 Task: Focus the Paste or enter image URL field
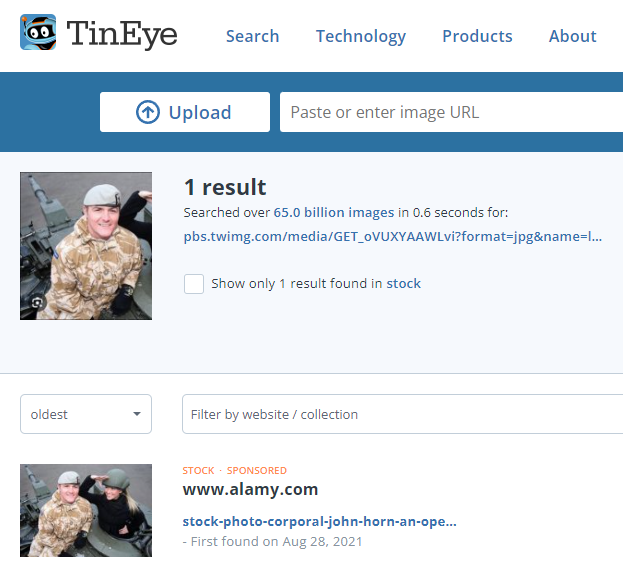[x=451, y=112]
